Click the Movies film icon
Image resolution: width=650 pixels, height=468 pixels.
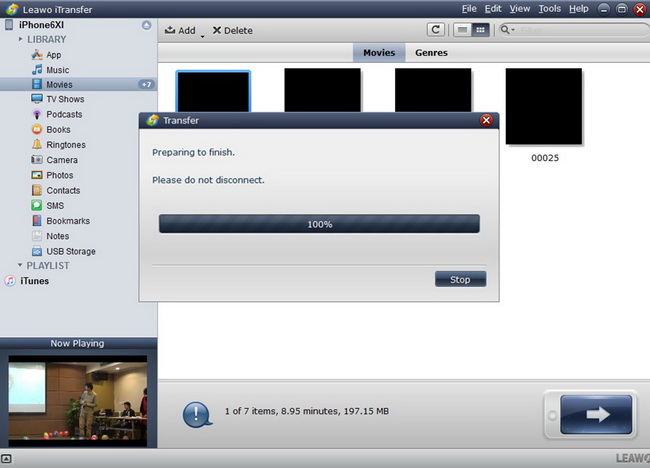[37, 85]
